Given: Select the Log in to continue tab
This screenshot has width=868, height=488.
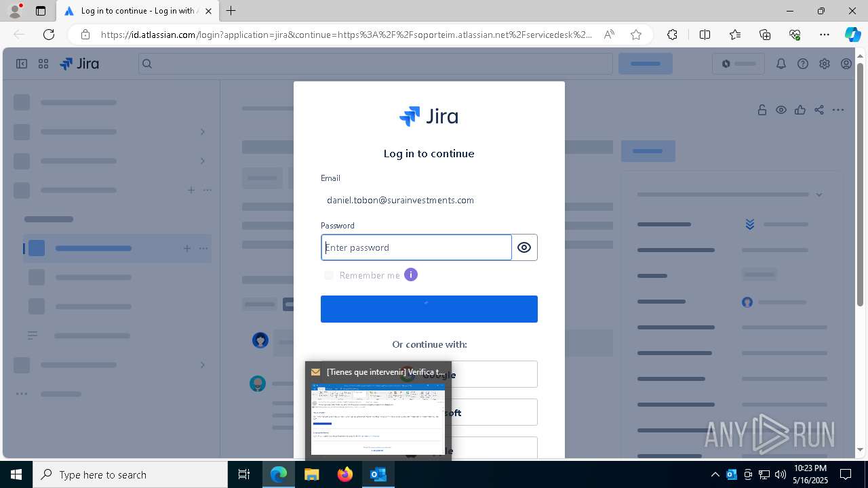Looking at the screenshot, I should coord(137,11).
